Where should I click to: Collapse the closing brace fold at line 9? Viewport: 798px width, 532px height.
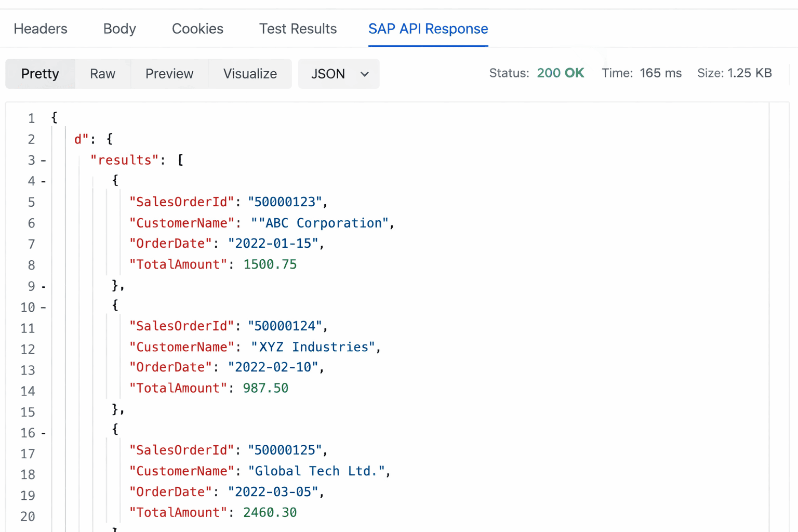coord(43,286)
